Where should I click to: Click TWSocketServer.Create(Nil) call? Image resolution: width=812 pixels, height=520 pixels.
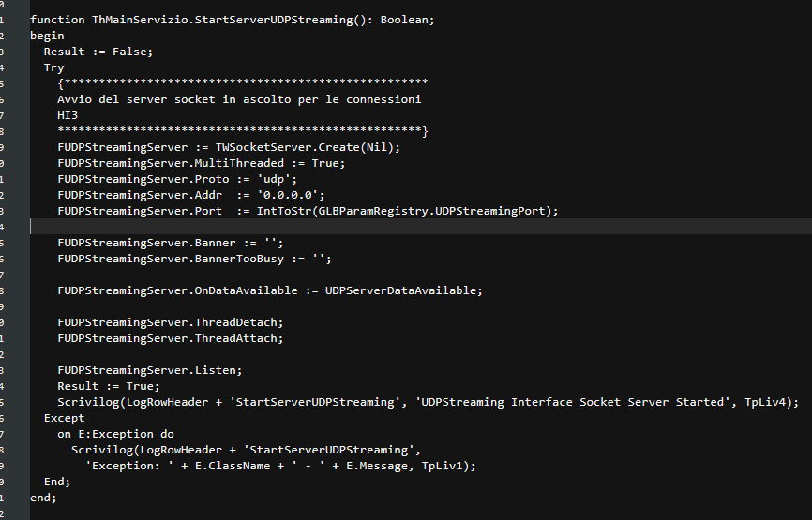(308, 147)
